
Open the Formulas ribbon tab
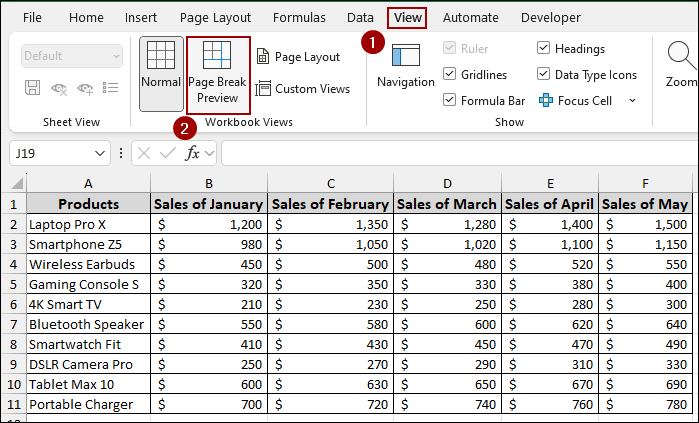pyautogui.click(x=299, y=18)
